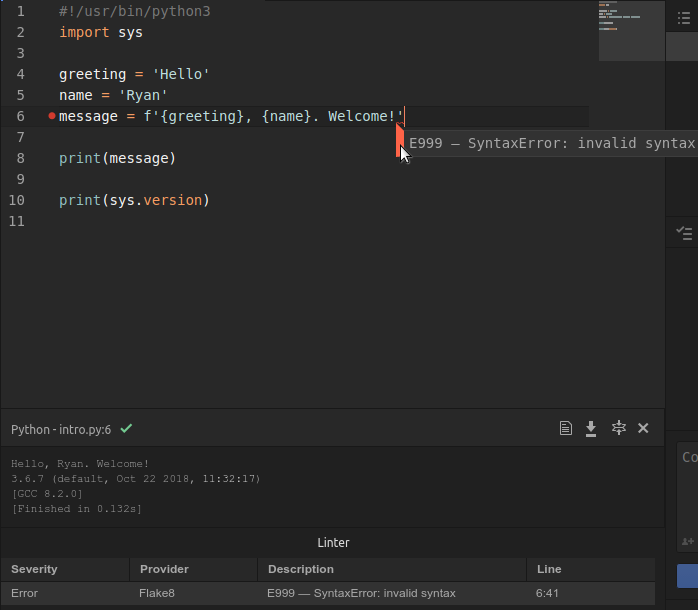Image resolution: width=698 pixels, height=610 pixels.
Task: Place cursor in the shebang line
Action: pos(134,12)
